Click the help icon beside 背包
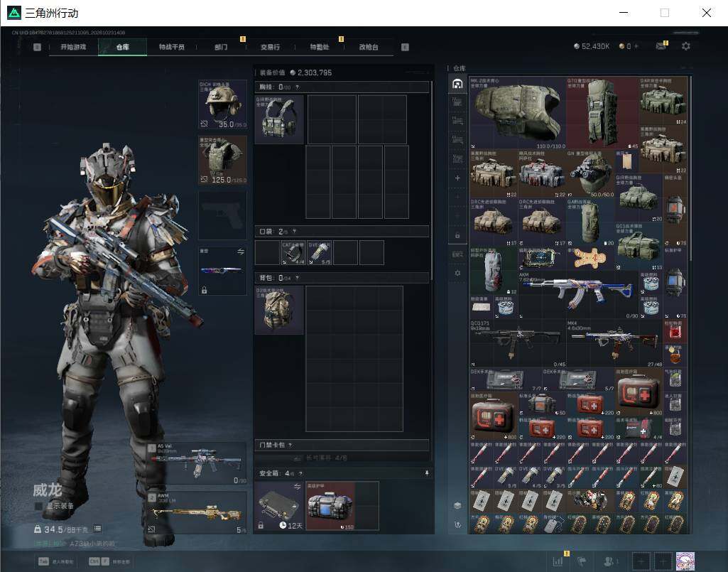This screenshot has width=728, height=572. point(297,278)
